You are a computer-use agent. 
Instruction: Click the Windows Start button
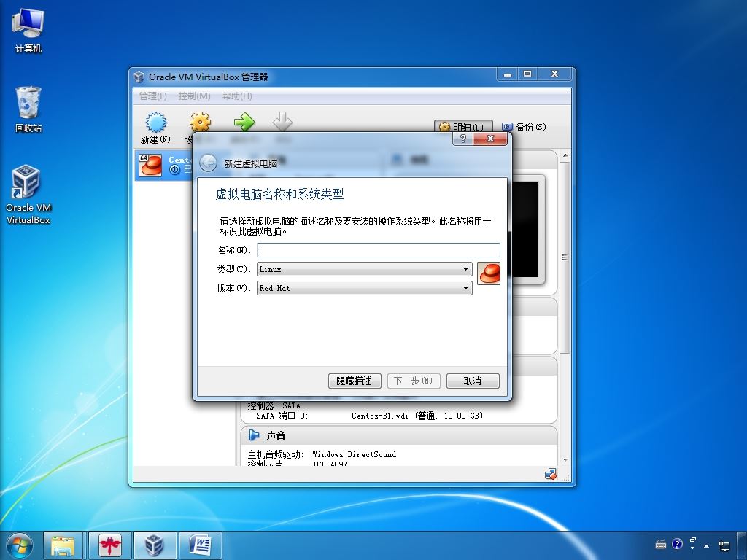pos(20,545)
